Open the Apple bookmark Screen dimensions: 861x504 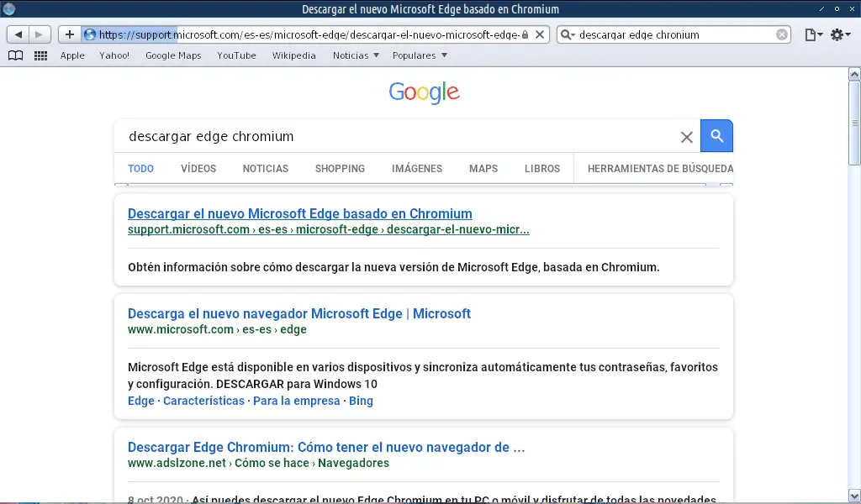72,55
